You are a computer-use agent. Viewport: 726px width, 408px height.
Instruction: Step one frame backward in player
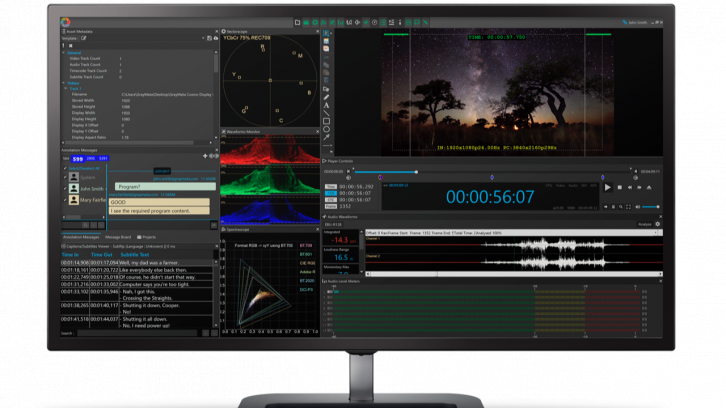630,188
